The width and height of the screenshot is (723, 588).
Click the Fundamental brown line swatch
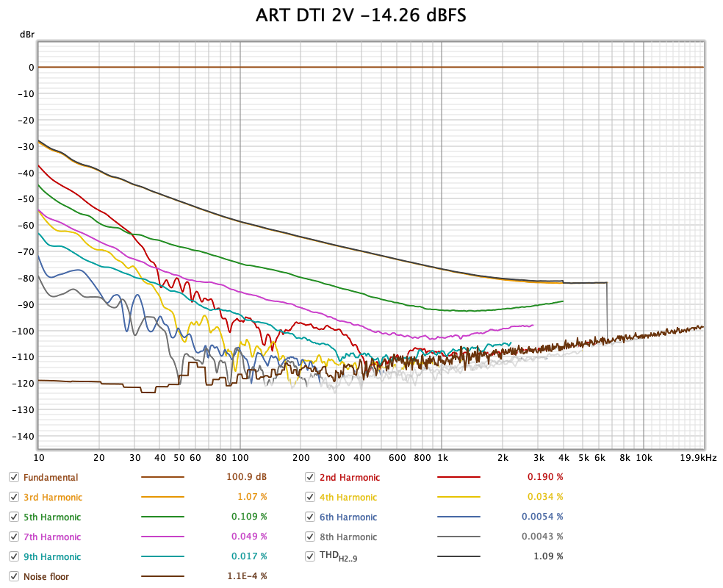pos(163,477)
